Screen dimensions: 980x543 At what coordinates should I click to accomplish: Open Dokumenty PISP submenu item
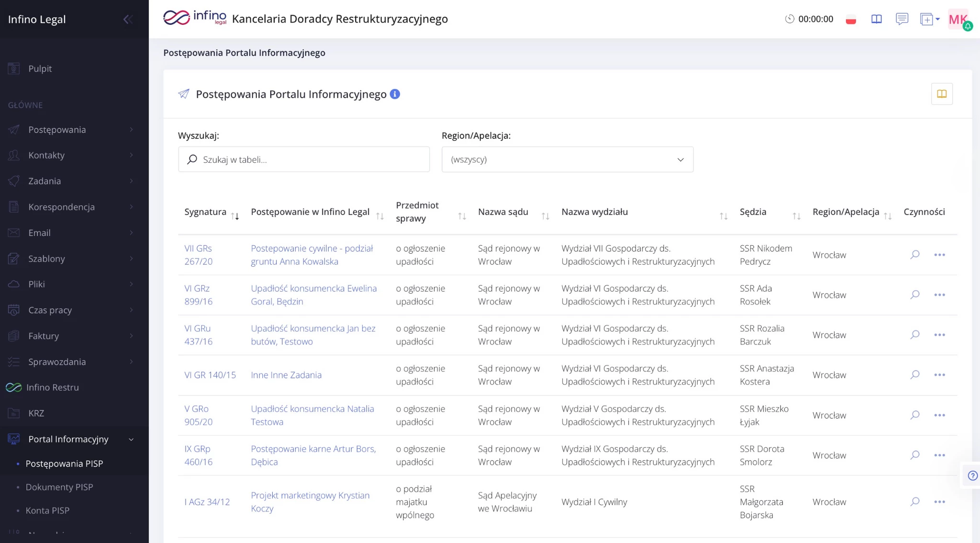point(59,487)
